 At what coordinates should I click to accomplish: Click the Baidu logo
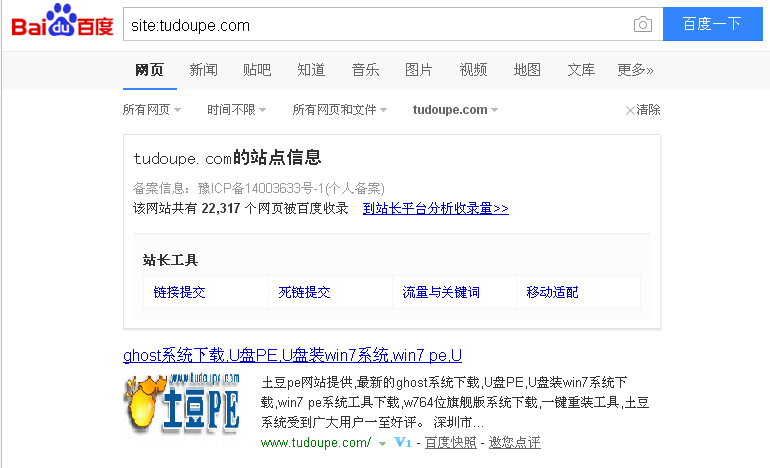(x=62, y=21)
